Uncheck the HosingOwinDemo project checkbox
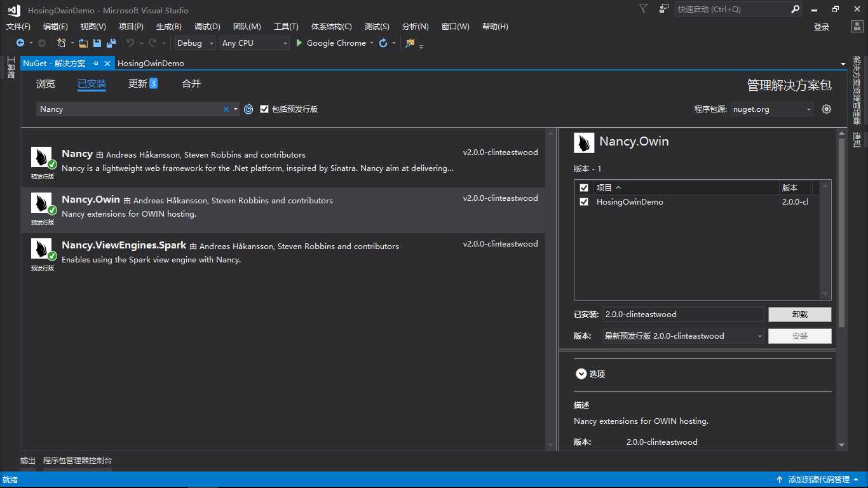This screenshot has width=868, height=488. [584, 201]
